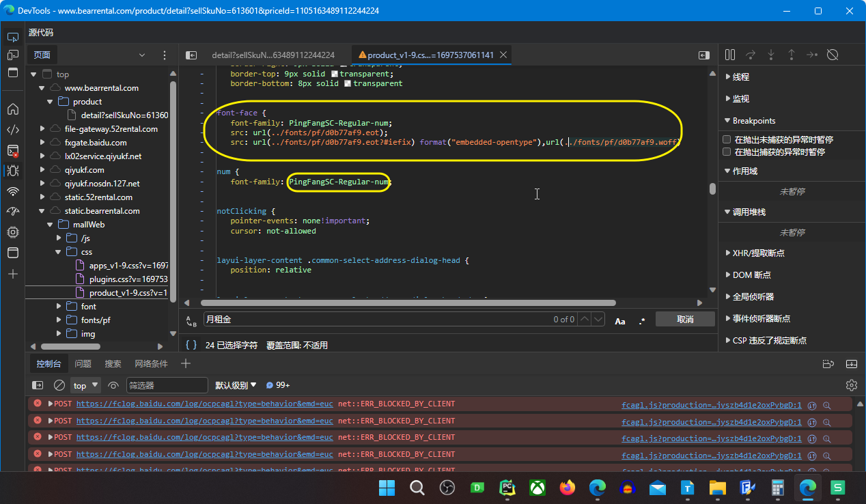
Task: Switch to the 网络条件 drawer tab
Action: point(151,364)
